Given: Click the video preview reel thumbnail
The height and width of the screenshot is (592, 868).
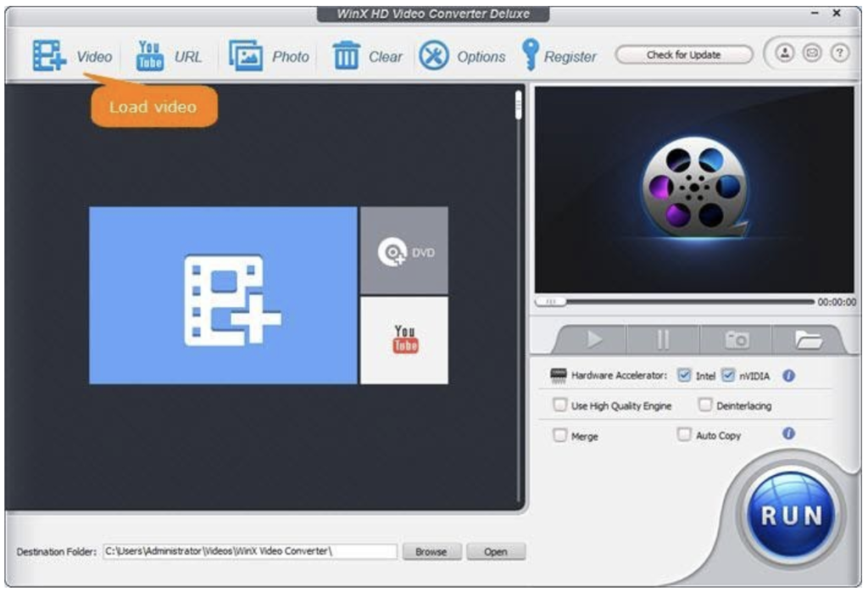Looking at the screenshot, I should coord(695,188).
